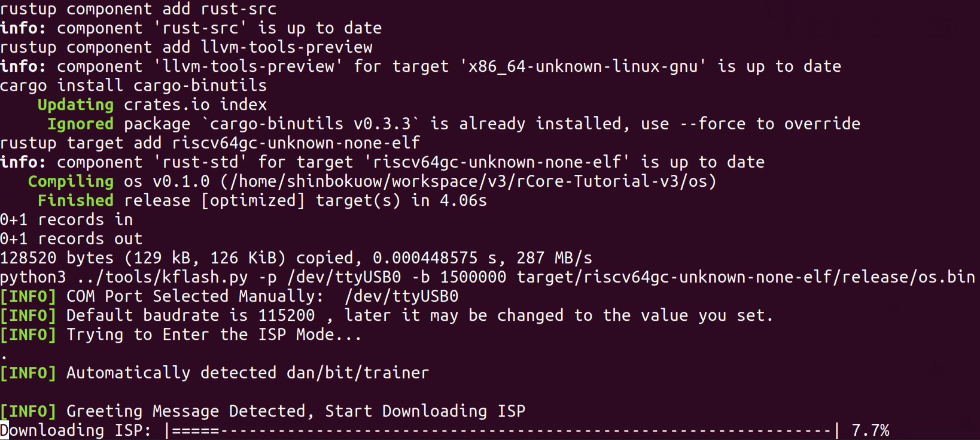Click the '128520 bytes' copied summary line
The width and height of the screenshot is (980, 440).
click(296, 258)
